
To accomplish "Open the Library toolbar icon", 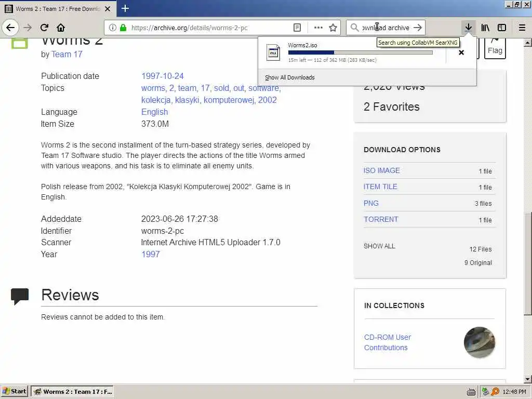I will coord(485,28).
